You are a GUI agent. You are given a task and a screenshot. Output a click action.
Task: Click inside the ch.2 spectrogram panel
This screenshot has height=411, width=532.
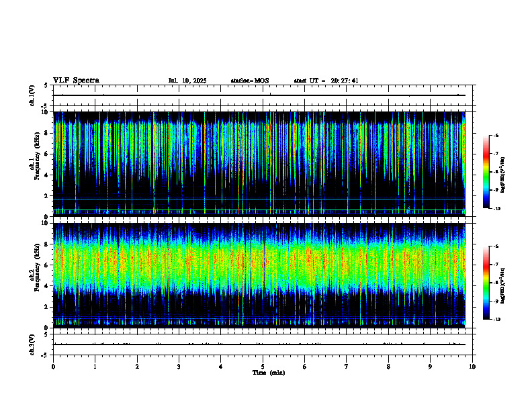click(259, 275)
